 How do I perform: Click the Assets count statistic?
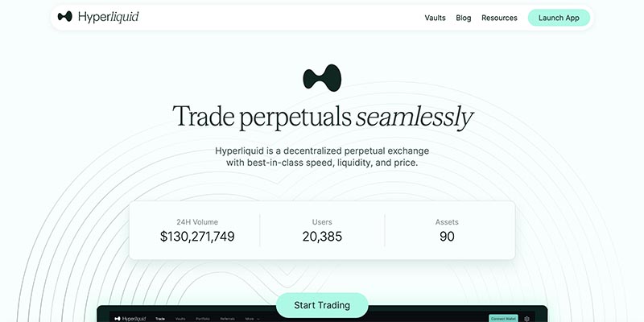pos(447,230)
